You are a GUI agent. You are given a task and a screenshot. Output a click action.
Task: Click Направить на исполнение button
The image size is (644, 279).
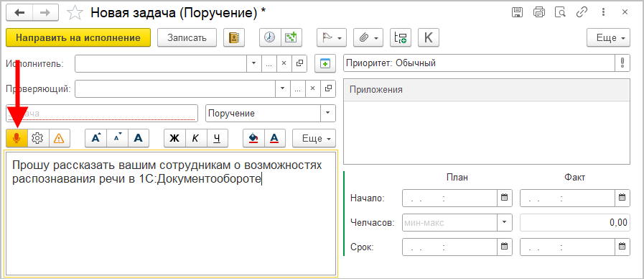tap(78, 38)
